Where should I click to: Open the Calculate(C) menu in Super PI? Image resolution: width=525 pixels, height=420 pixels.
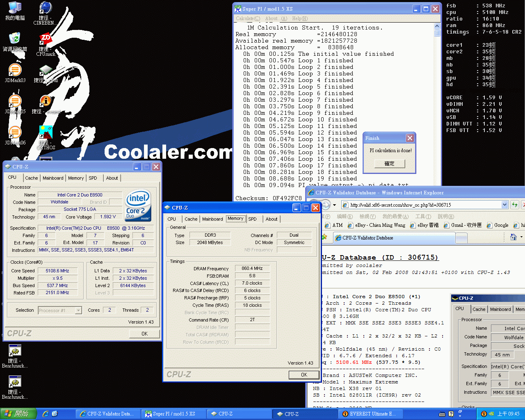(248, 18)
